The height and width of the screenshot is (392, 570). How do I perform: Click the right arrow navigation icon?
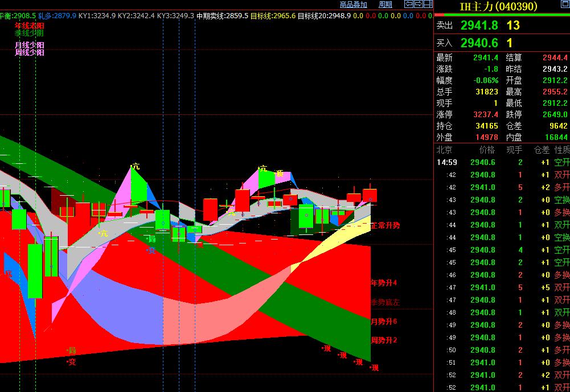[x=417, y=5]
